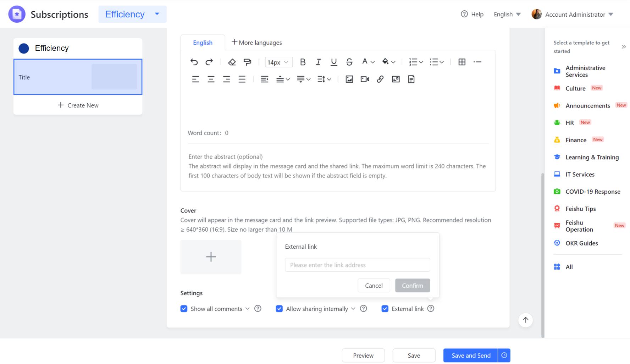Open the Efficiency subscription selector
630x364 pixels.
coord(132,14)
